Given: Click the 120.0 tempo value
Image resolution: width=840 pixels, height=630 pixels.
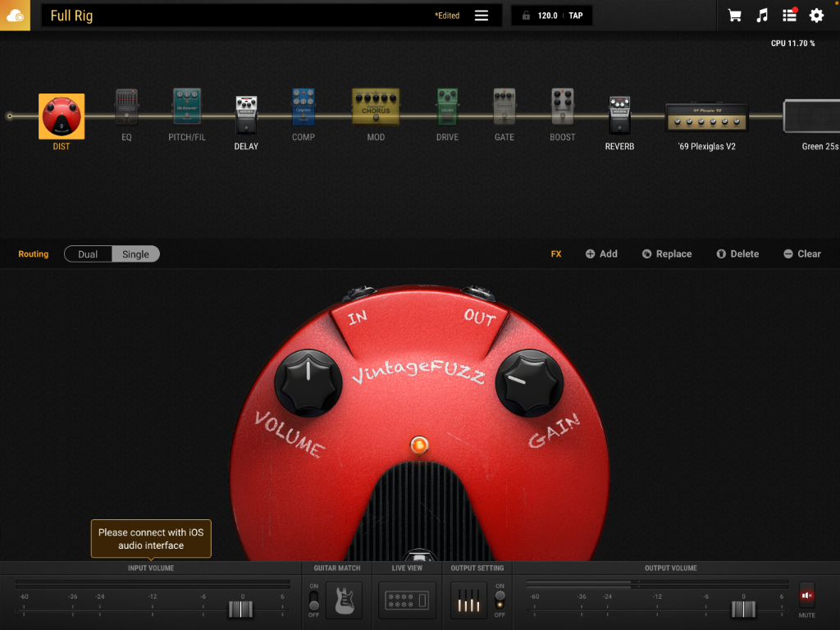Looking at the screenshot, I should click(547, 16).
